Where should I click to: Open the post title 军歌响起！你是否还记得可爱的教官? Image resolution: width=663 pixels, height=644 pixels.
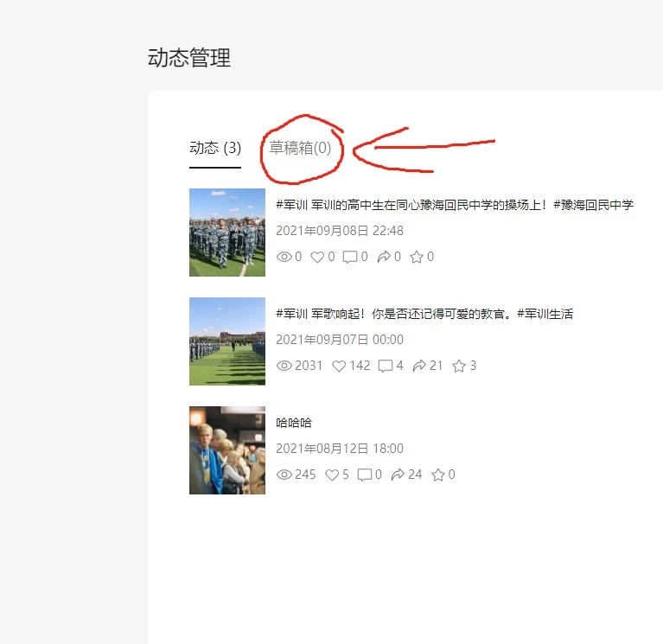click(x=424, y=314)
